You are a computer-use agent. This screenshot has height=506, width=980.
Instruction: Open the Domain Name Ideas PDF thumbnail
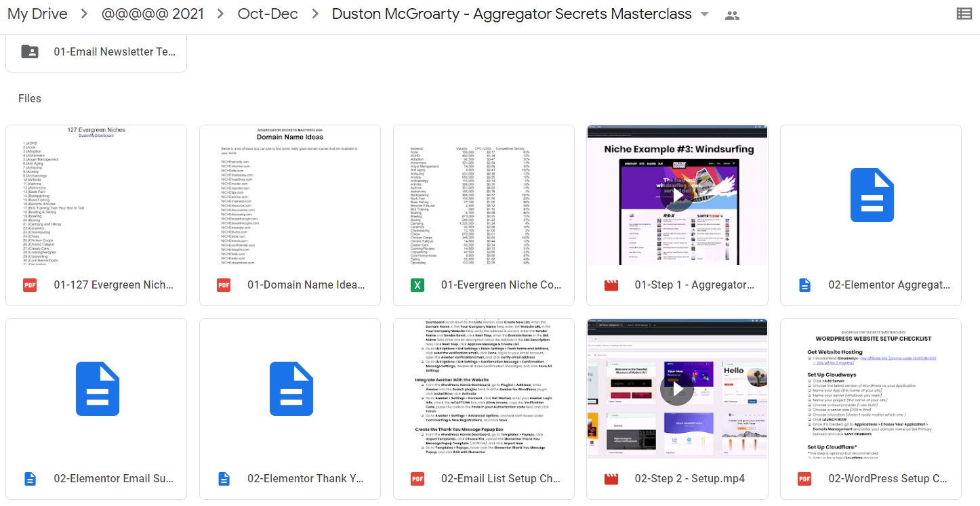click(x=290, y=195)
